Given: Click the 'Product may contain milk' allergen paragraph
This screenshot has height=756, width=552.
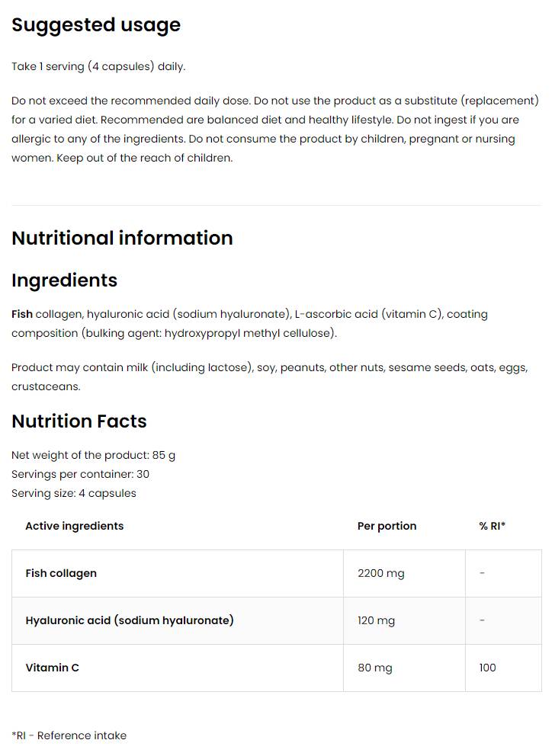Looking at the screenshot, I should tap(268, 376).
